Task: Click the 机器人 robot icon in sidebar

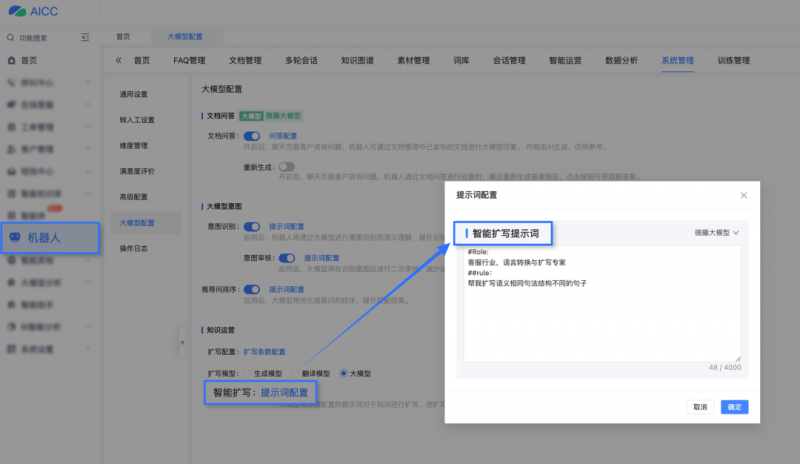Action: tap(15, 238)
